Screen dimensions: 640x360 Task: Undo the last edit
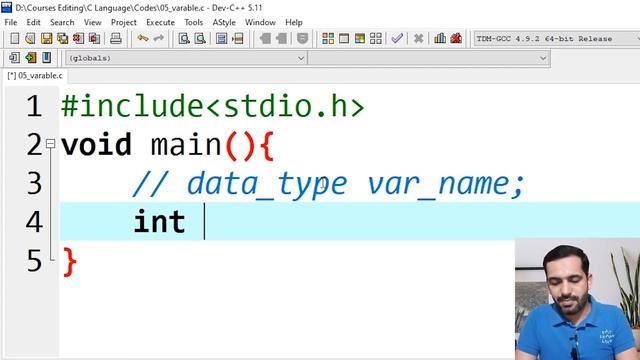tap(142, 38)
